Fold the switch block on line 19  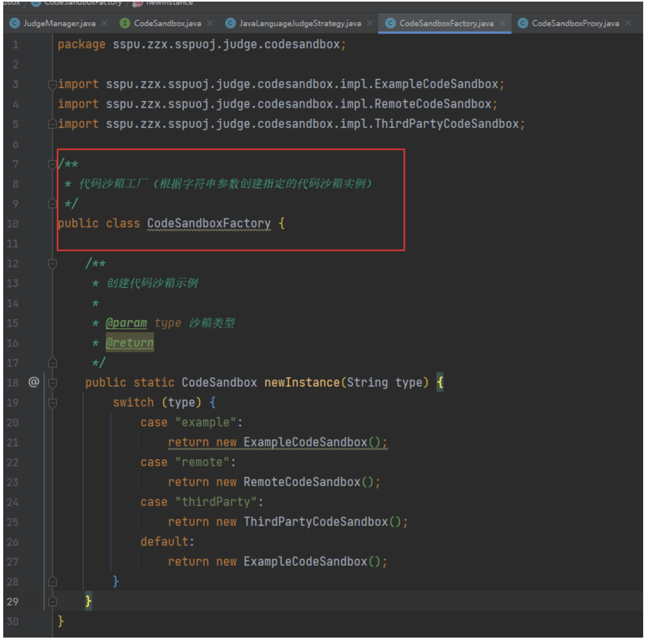(52, 402)
